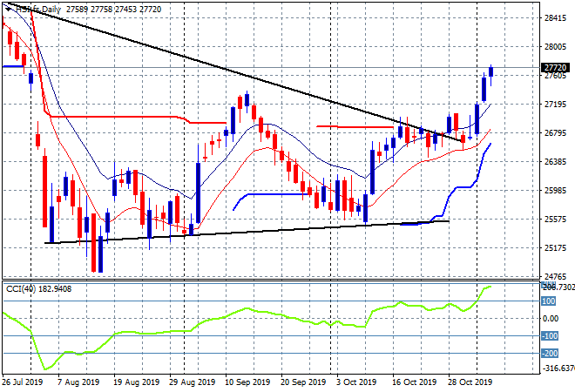Click the 24765 price axis label
This screenshot has height=392, width=575.
click(x=555, y=277)
